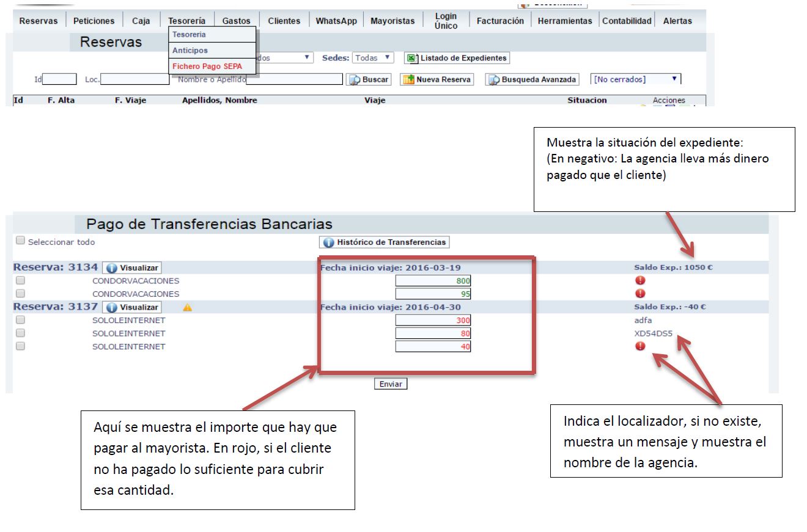Click the Histórico de Transferencias button
Screen dimensions: 807x532
click(385, 242)
